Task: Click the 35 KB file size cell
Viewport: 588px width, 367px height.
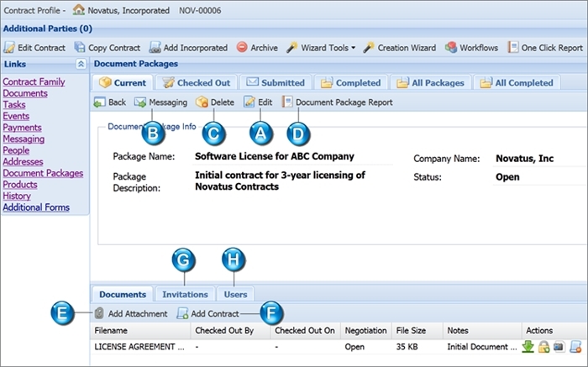Action: click(x=407, y=347)
